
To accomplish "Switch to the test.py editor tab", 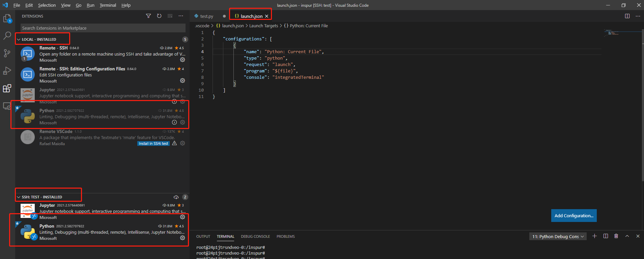I will click(206, 16).
